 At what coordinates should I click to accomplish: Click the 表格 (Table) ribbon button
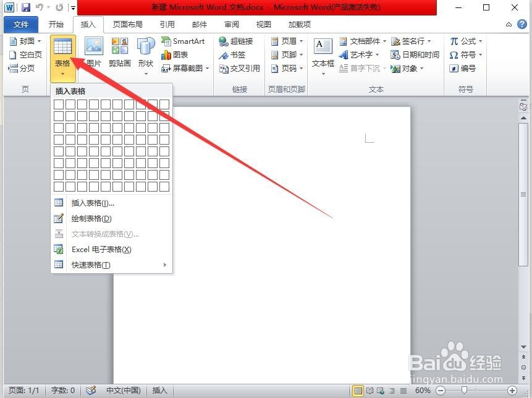tap(63, 57)
